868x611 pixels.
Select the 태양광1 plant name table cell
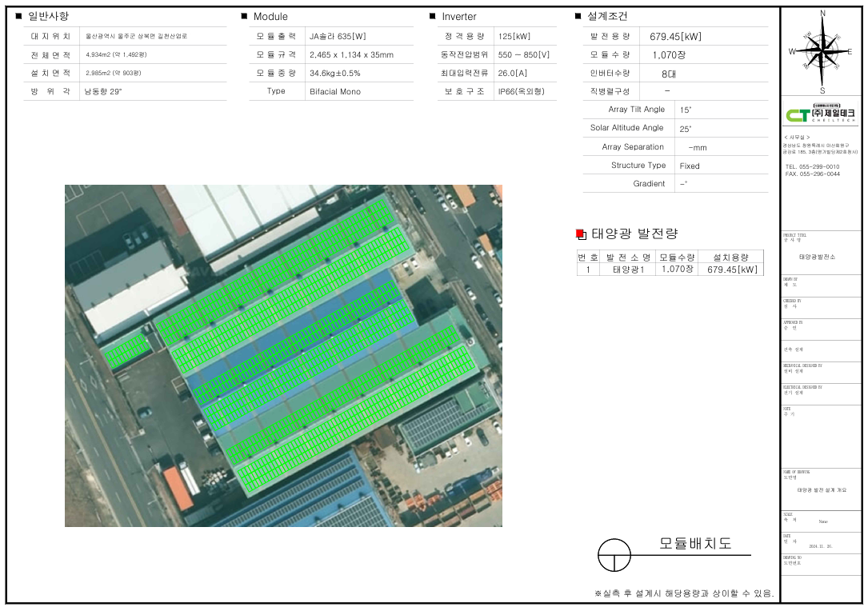(628, 270)
